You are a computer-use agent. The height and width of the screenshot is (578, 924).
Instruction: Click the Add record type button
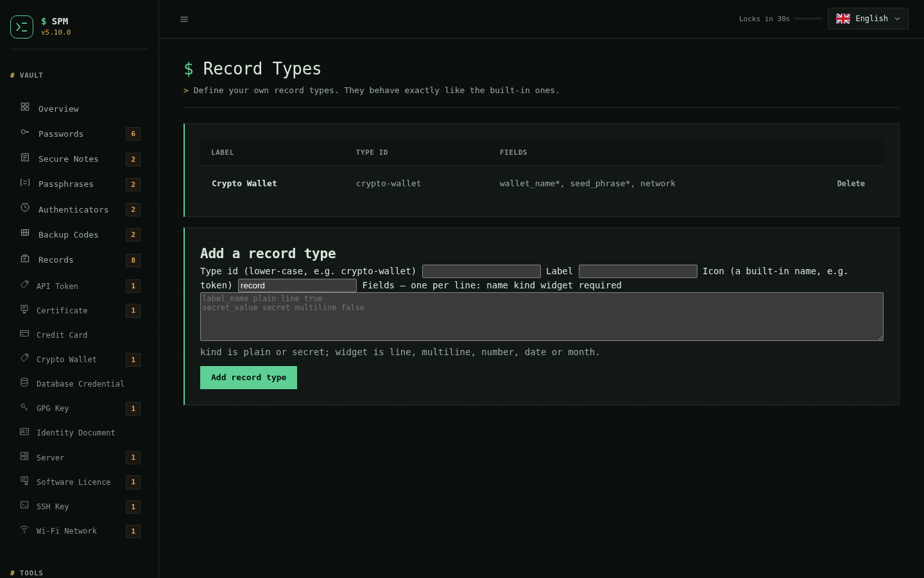(x=248, y=378)
